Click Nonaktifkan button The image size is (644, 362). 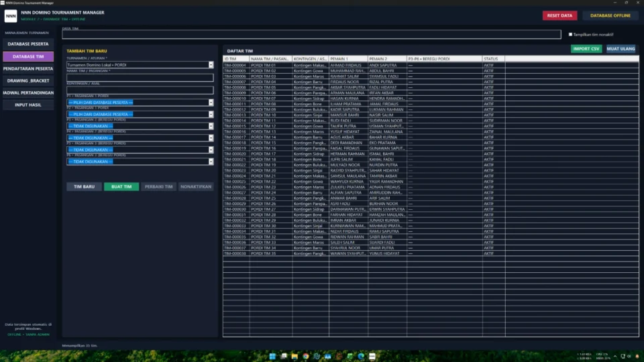[x=196, y=187]
